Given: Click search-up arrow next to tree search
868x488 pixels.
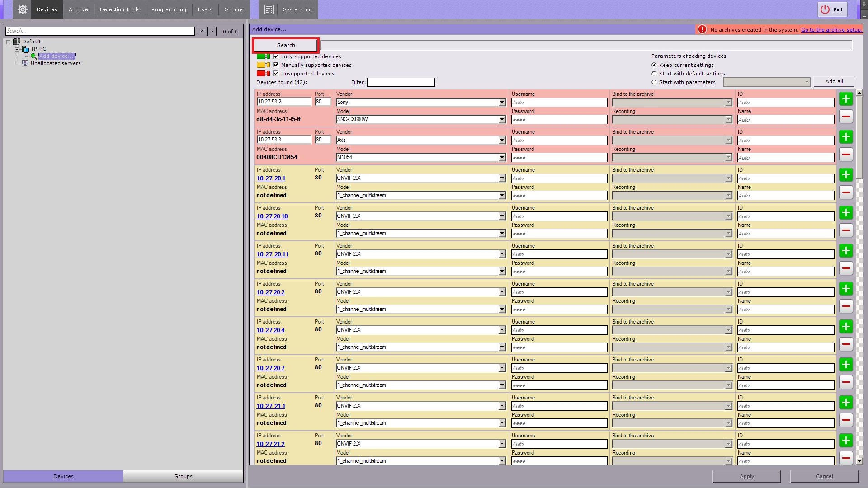Looking at the screenshot, I should point(202,31).
